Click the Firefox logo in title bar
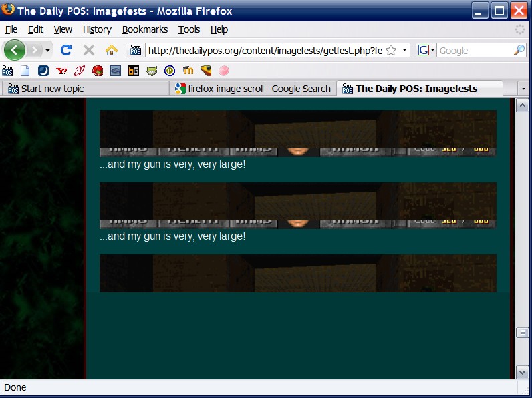 (x=7, y=9)
